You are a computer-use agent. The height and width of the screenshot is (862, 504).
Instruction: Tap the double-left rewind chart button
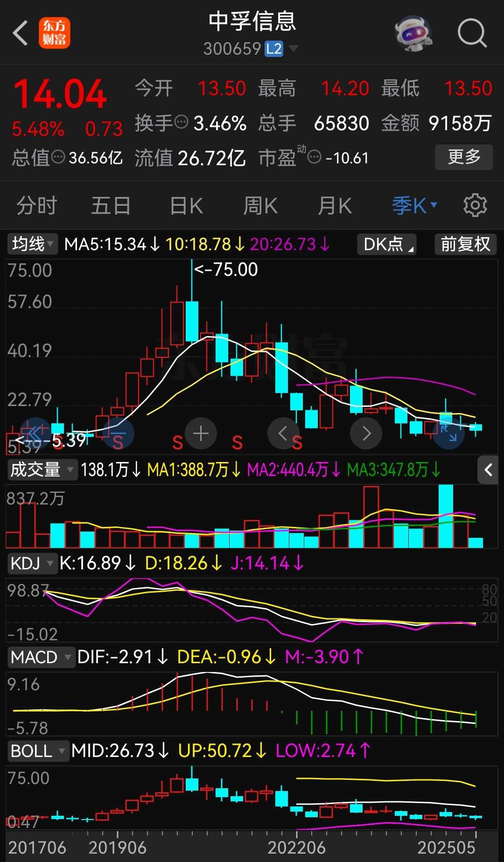(x=35, y=434)
